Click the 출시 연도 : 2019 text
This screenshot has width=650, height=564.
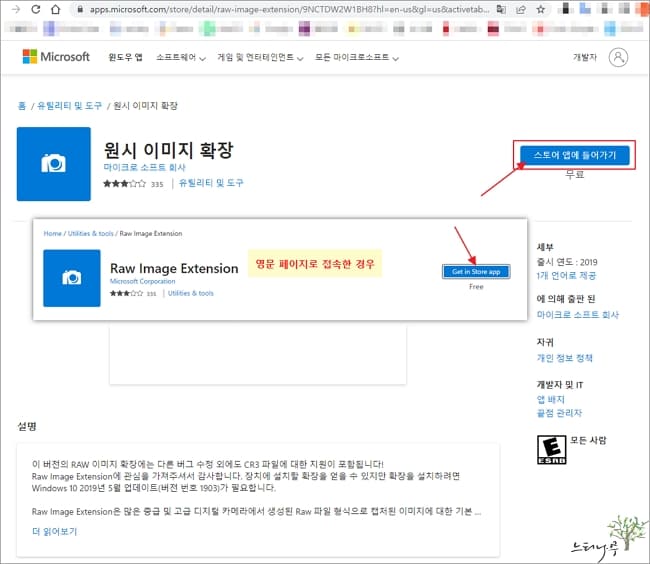(x=567, y=262)
